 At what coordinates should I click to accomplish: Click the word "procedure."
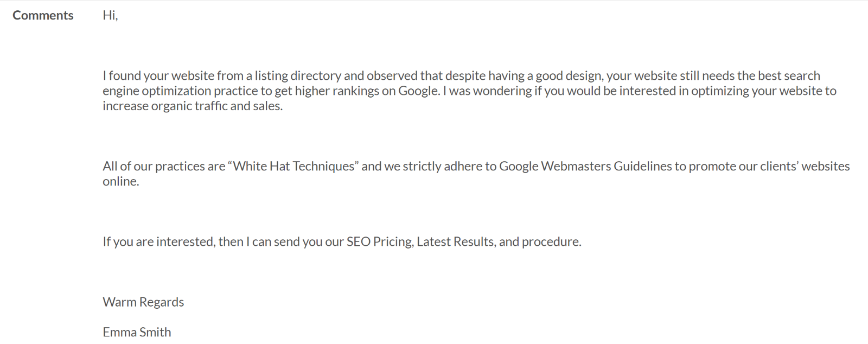551,241
